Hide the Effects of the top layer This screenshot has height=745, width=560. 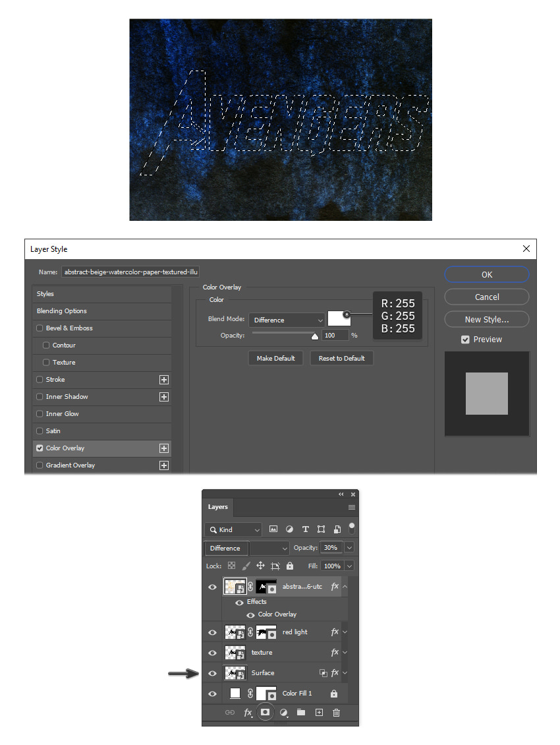pos(239,603)
